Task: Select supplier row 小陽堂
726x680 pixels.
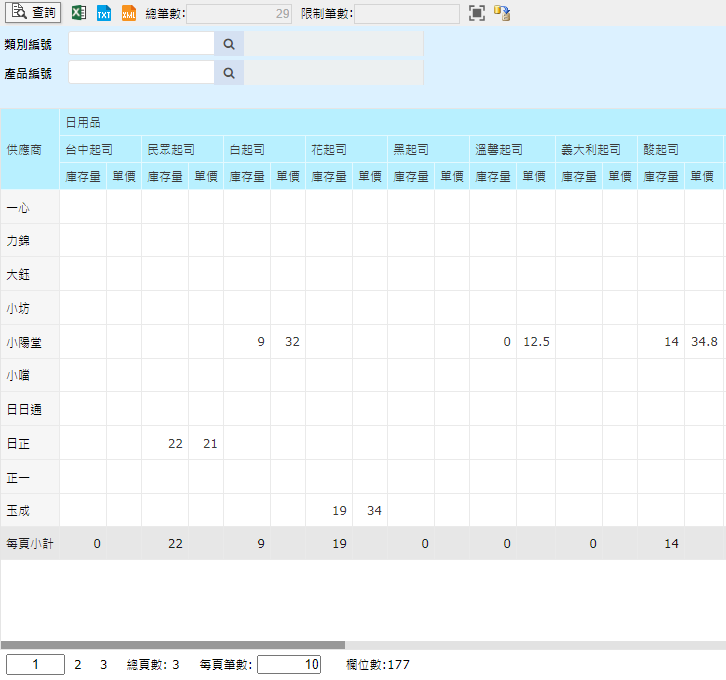Action: [x=30, y=342]
